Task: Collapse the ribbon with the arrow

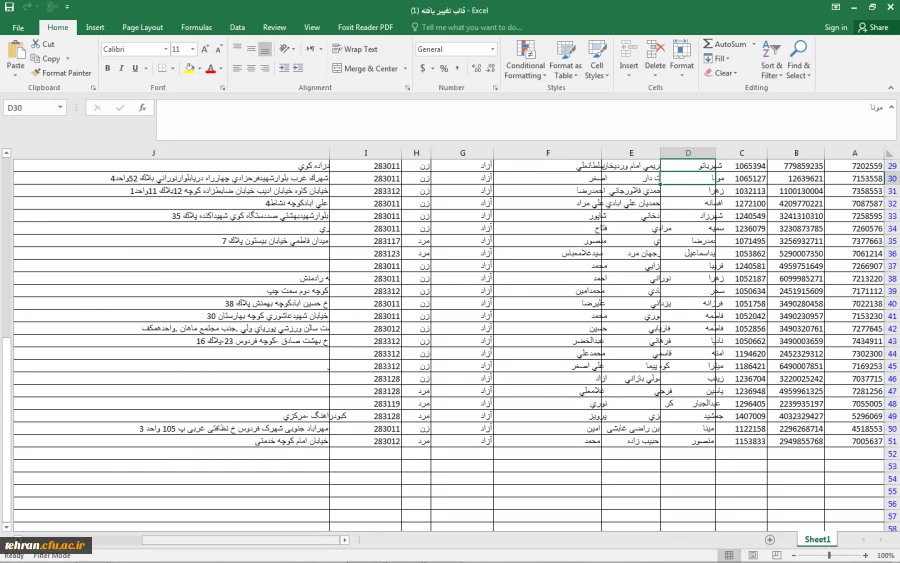Action: click(891, 88)
